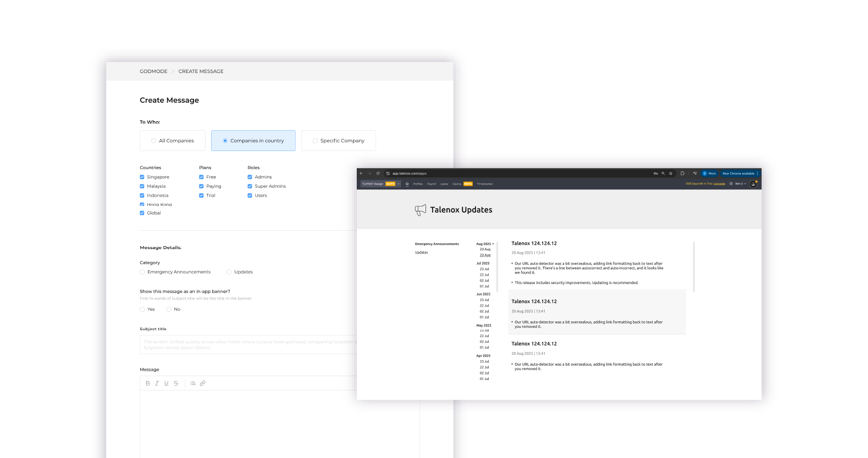868x458 pixels.
Task: Open the Timetracker menu item
Action: 485,184
